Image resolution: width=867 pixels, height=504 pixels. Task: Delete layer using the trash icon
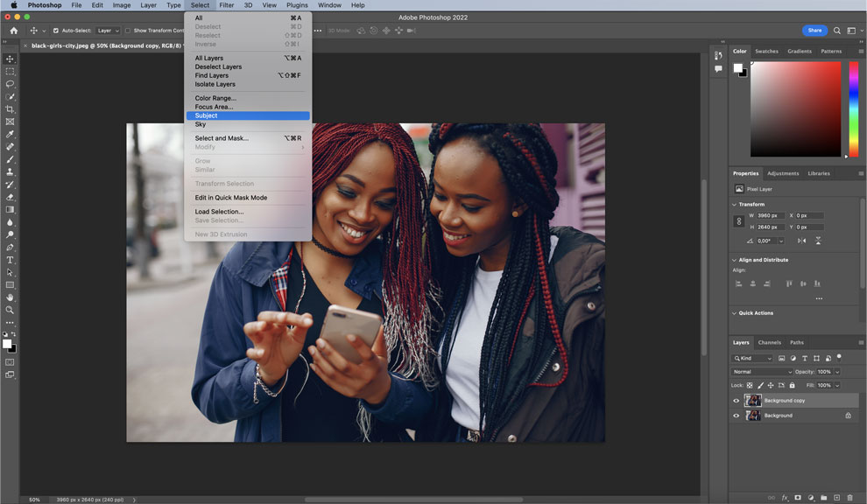point(850,497)
